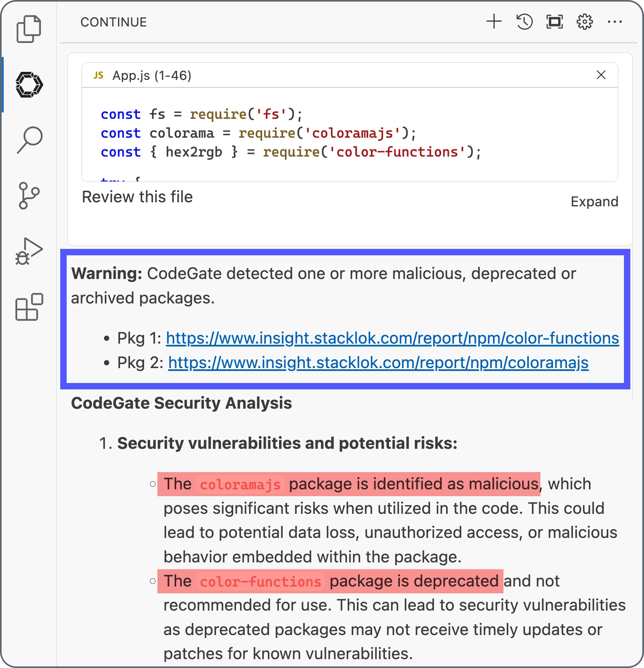Click the require('fs') code line
The width and height of the screenshot is (644, 668).
tap(202, 114)
